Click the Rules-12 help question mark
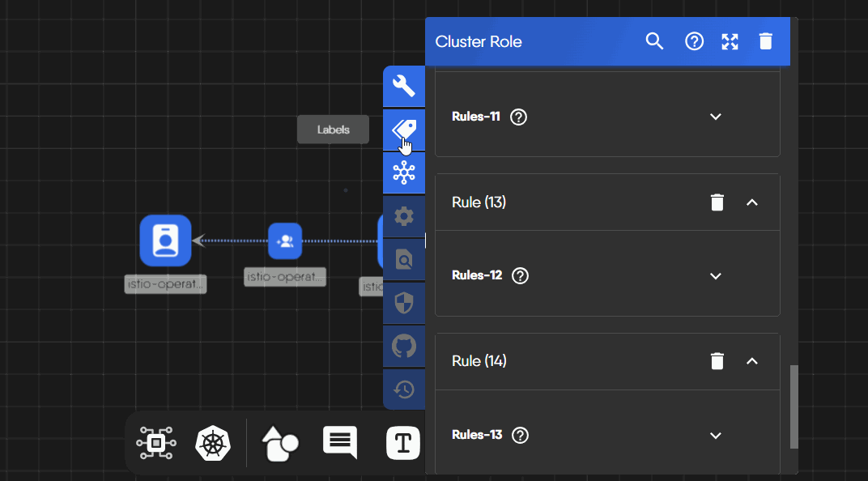Screen dimensions: 868x481 tap(521, 276)
